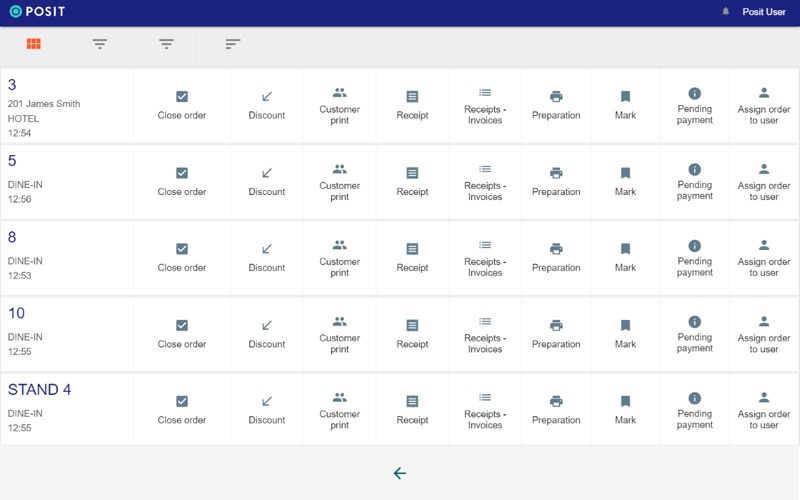The image size is (800, 500).
Task: Switch to the orange grid view icon
Action: coord(34,44)
